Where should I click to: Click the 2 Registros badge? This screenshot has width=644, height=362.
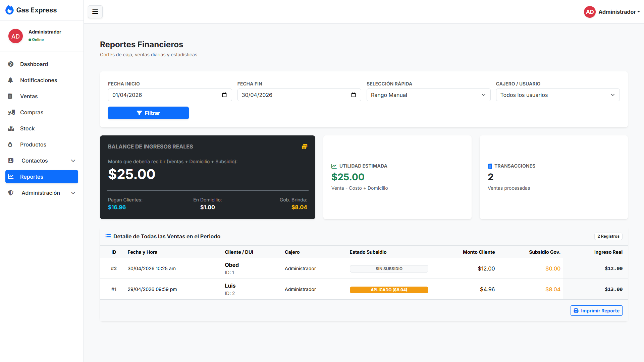coord(608,236)
